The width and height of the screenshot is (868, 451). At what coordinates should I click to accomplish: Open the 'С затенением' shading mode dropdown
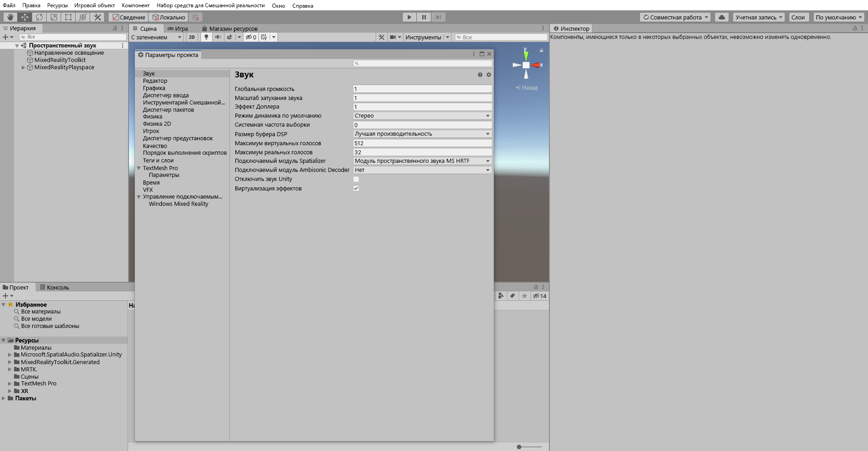click(x=156, y=37)
